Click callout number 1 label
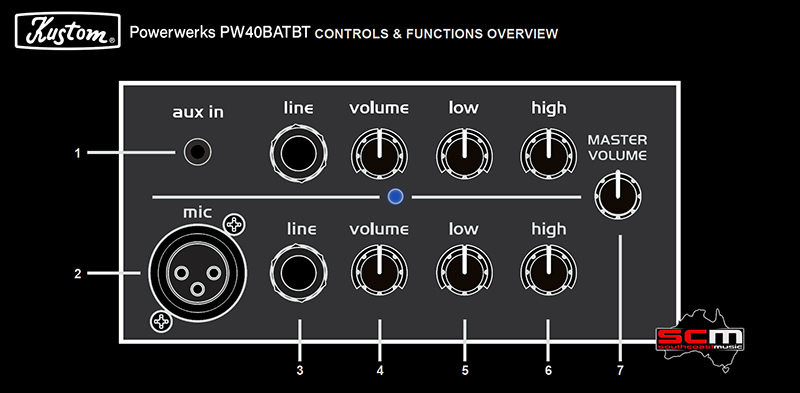 [78, 153]
